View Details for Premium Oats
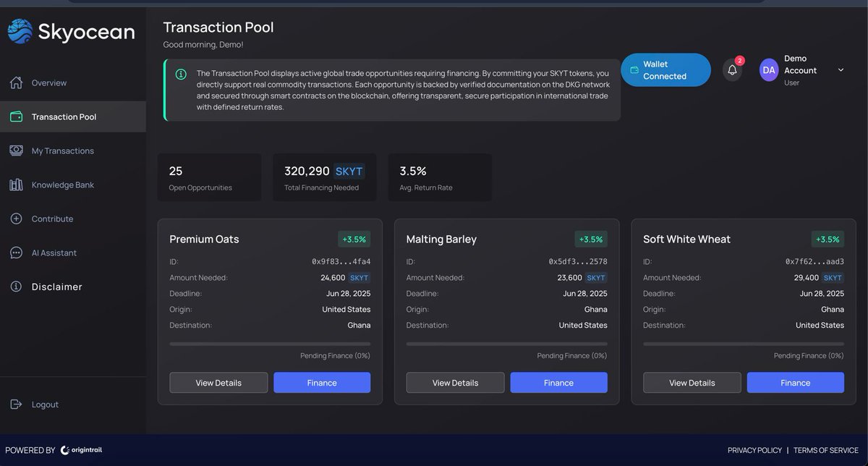This screenshot has height=466, width=868. click(x=218, y=383)
